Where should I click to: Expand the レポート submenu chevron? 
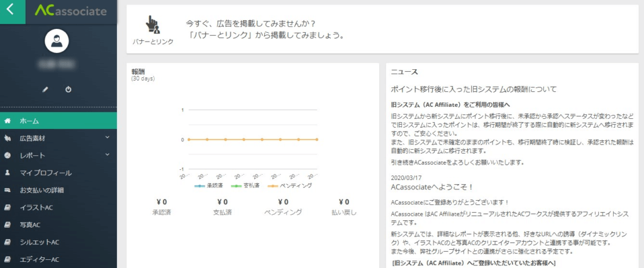(x=107, y=155)
